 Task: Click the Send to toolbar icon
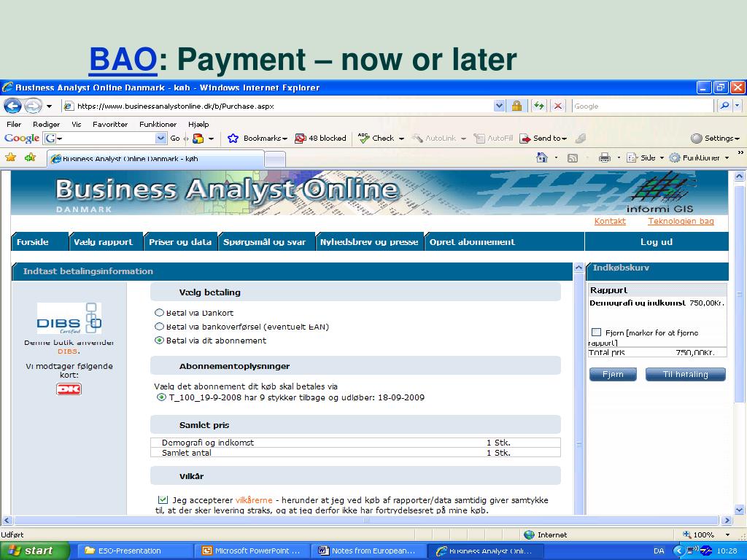525,138
